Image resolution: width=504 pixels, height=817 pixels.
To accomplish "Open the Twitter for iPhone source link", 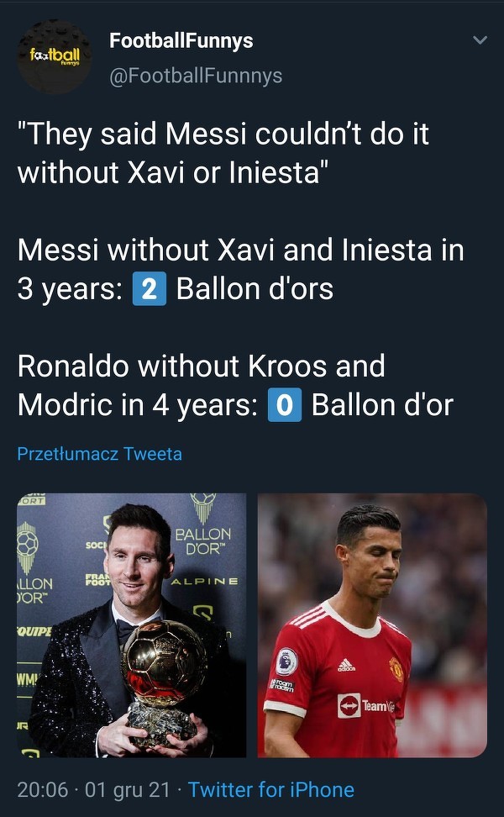I will (x=270, y=790).
